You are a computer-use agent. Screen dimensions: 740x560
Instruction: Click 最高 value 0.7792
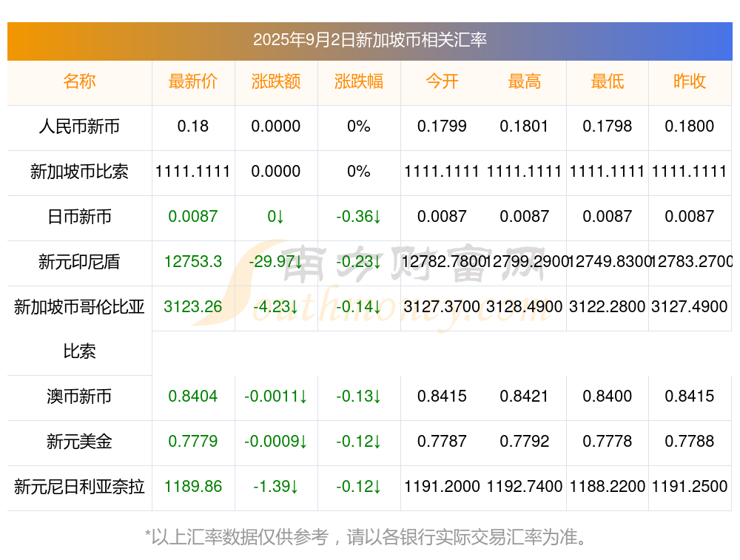[x=525, y=442]
